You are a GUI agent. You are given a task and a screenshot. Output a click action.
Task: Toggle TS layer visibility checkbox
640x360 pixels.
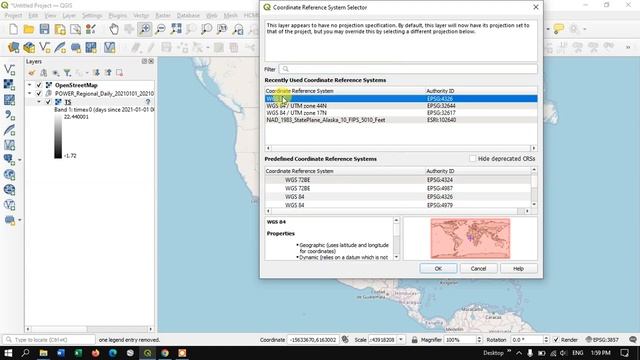pos(48,102)
